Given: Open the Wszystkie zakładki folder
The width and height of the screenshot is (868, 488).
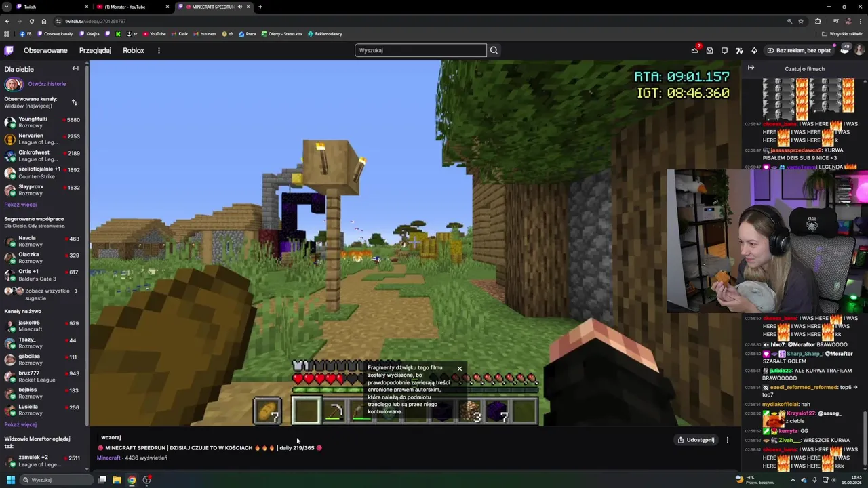Looking at the screenshot, I should [843, 33].
